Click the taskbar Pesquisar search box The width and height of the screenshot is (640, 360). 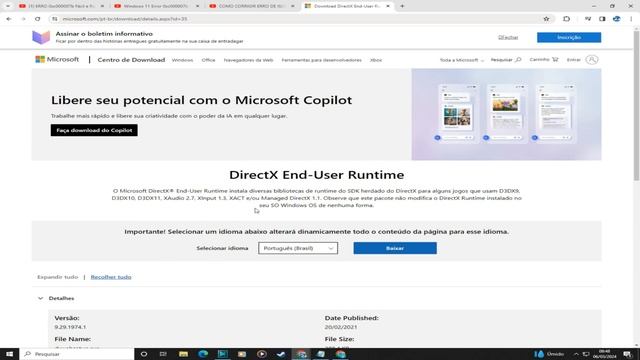(77, 354)
